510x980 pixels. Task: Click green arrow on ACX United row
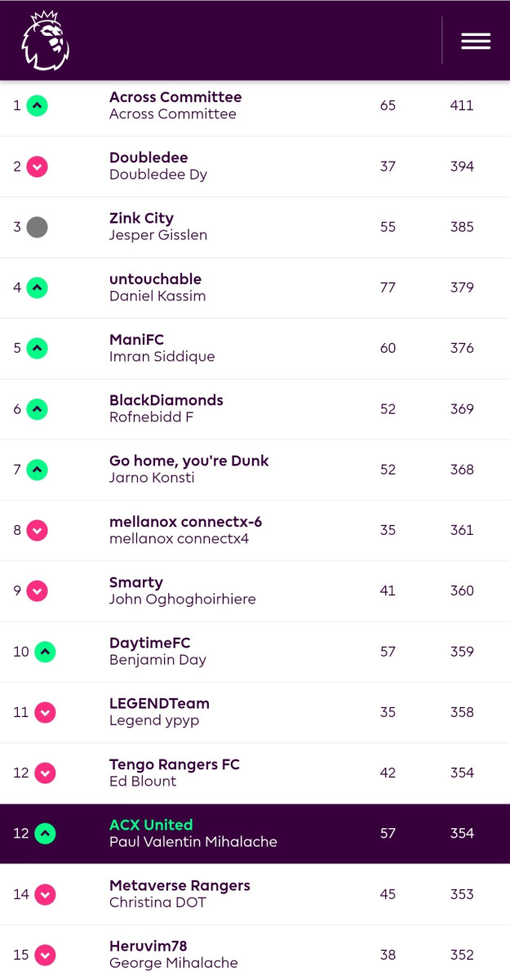(x=45, y=834)
